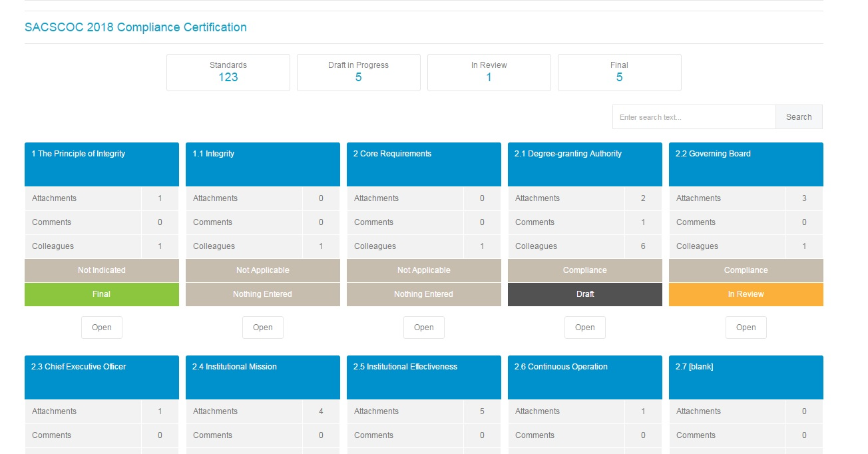Click Attachments row of Continuous Operation card
This screenshot has height=454, width=868.
[585, 411]
